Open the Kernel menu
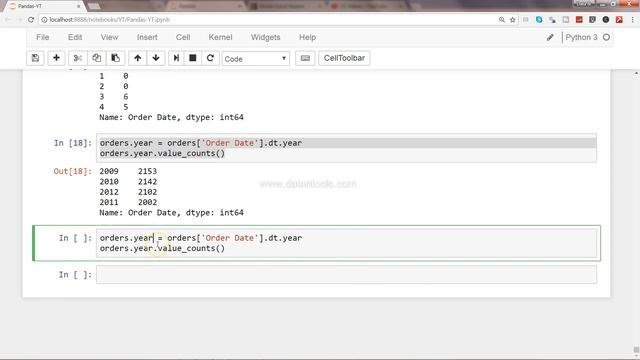This screenshot has width=640, height=360. point(220,37)
